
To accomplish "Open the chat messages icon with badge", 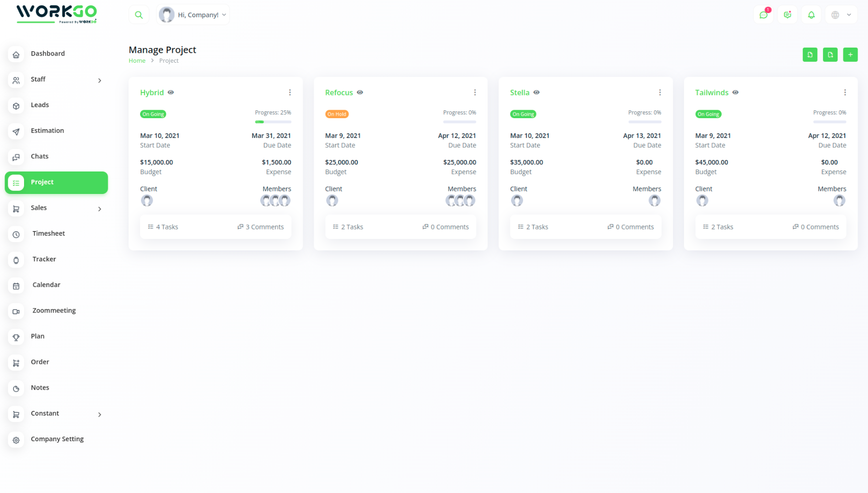I will [x=763, y=15].
